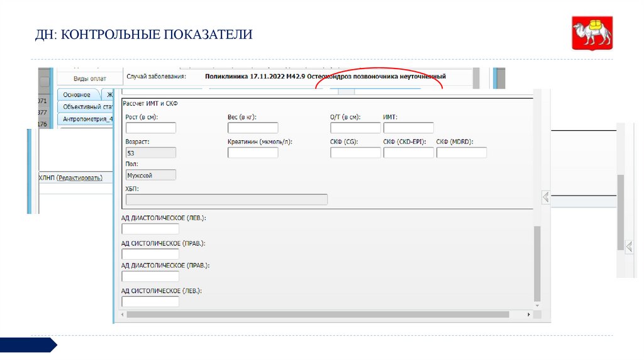The image size is (644, 361).
Task: Focus the АД диастолическое (лев.) field
Action: click(x=150, y=229)
